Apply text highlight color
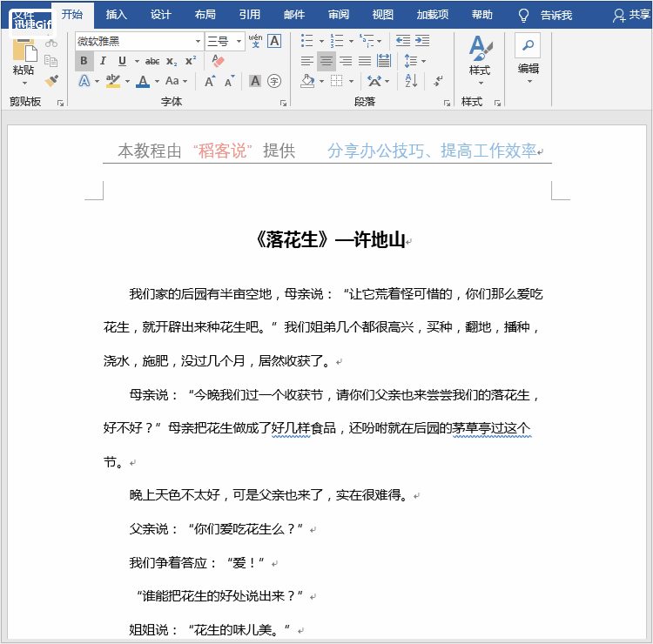This screenshot has width=653, height=644. click(x=113, y=81)
